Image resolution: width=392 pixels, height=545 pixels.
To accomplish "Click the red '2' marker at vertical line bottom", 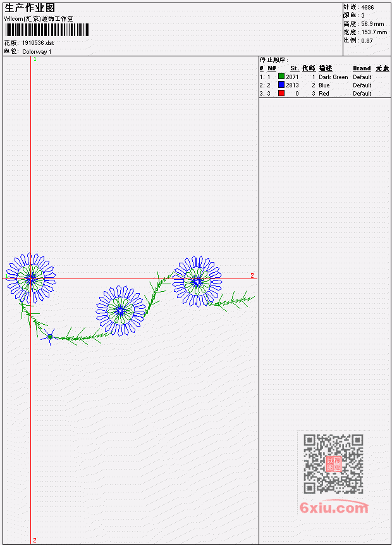I will [35, 540].
